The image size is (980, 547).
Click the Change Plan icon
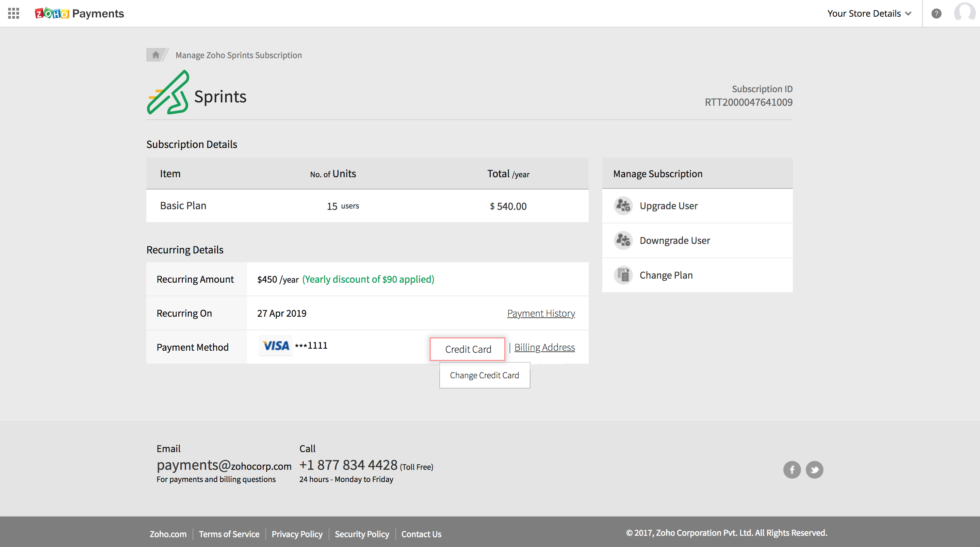pyautogui.click(x=623, y=275)
